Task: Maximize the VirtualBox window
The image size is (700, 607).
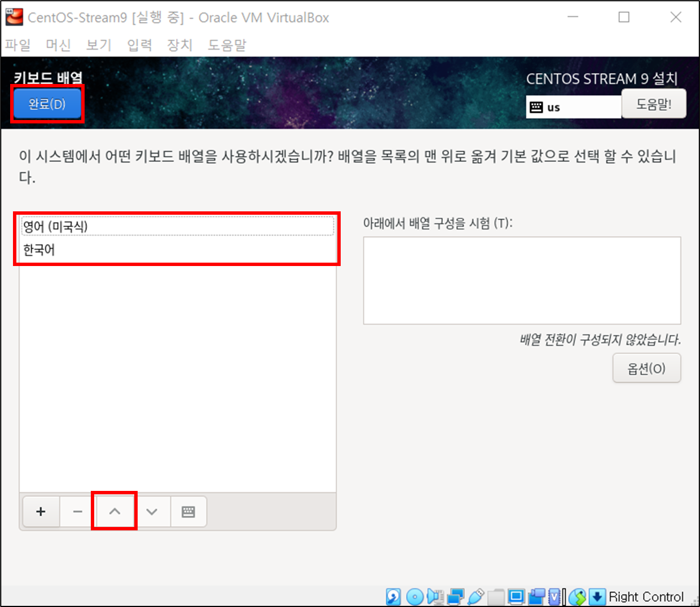Action: coord(624,17)
